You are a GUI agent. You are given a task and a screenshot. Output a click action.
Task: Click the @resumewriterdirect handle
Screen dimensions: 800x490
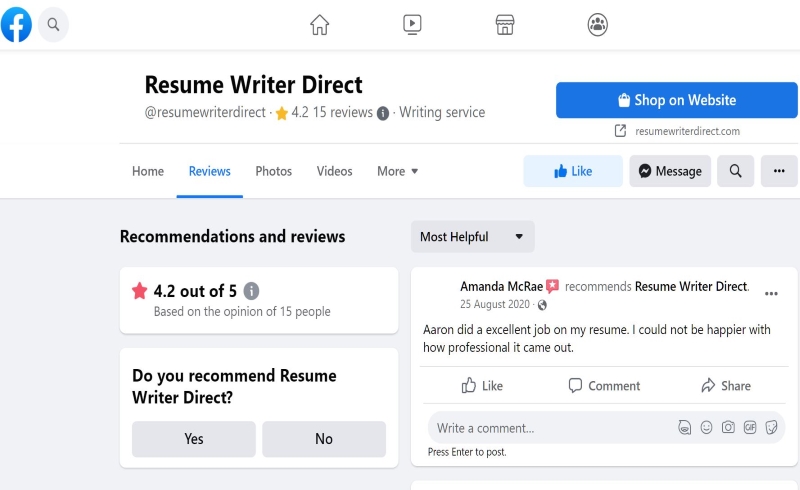click(205, 112)
